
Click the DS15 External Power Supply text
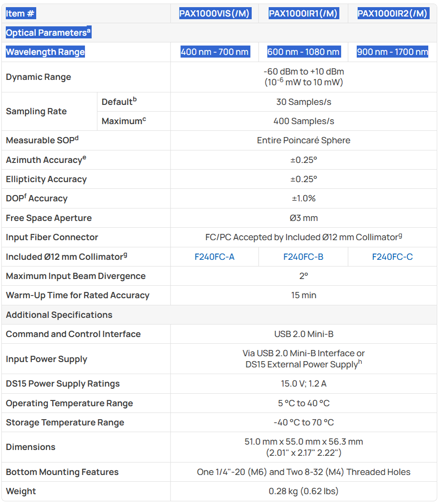point(301,365)
